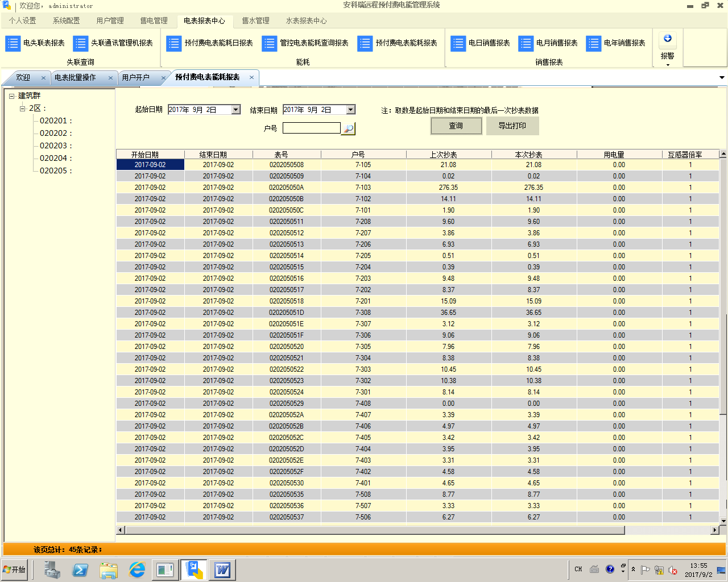Click the horizontal scrollbar under the table

point(375,530)
